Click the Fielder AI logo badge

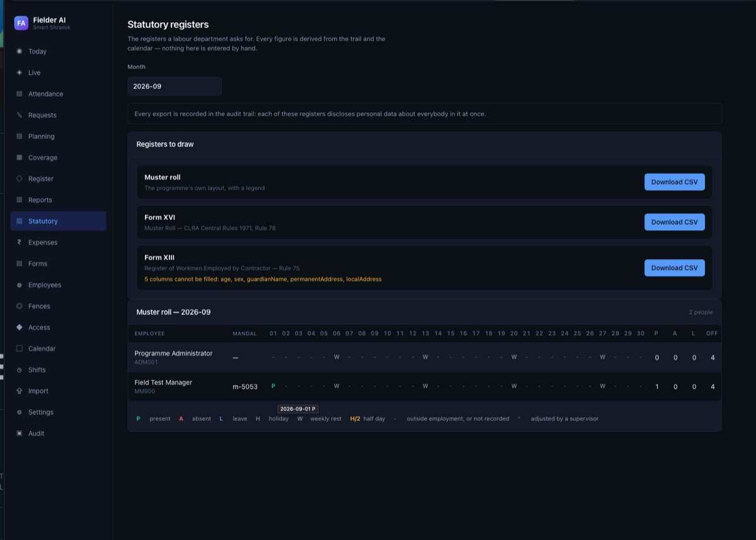pyautogui.click(x=21, y=23)
